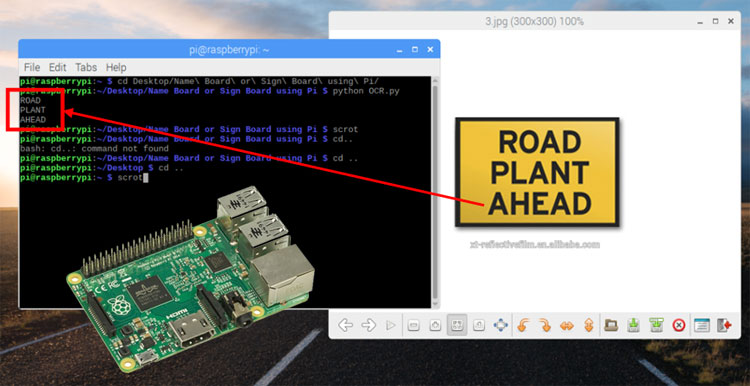Click the 'bash: cd..: command not found' line
Viewport: 750px width, 386px height.
94,149
